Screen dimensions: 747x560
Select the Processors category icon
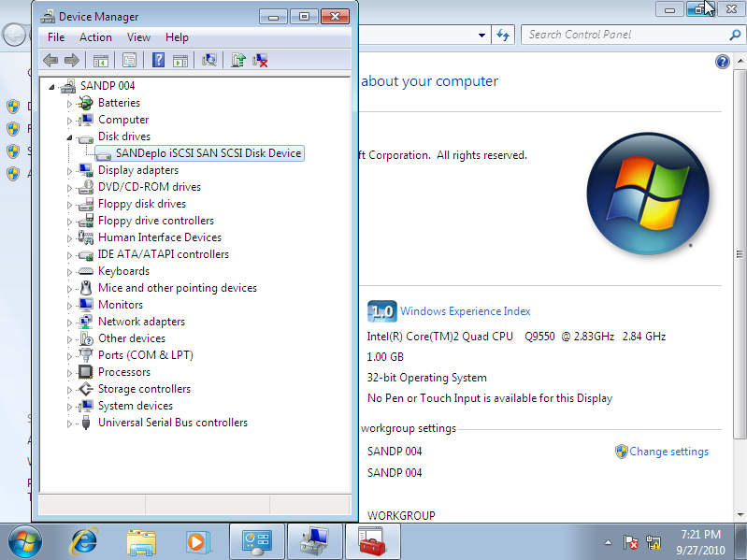86,372
